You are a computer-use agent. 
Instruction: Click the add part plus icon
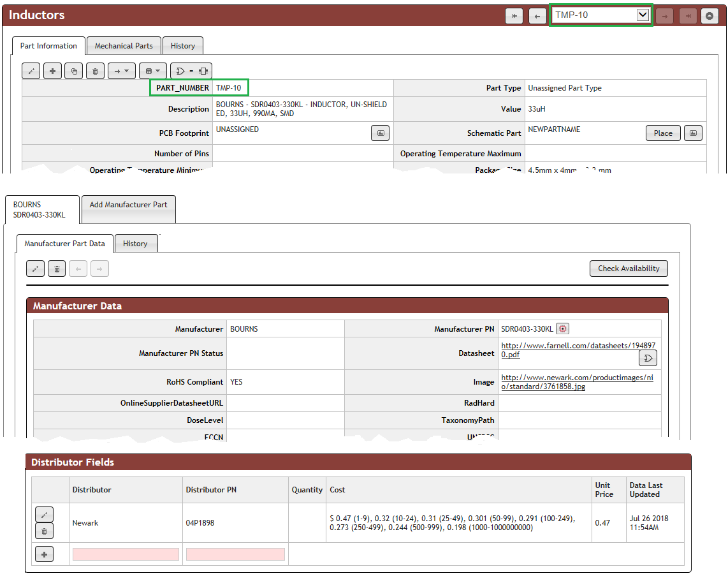[52, 71]
